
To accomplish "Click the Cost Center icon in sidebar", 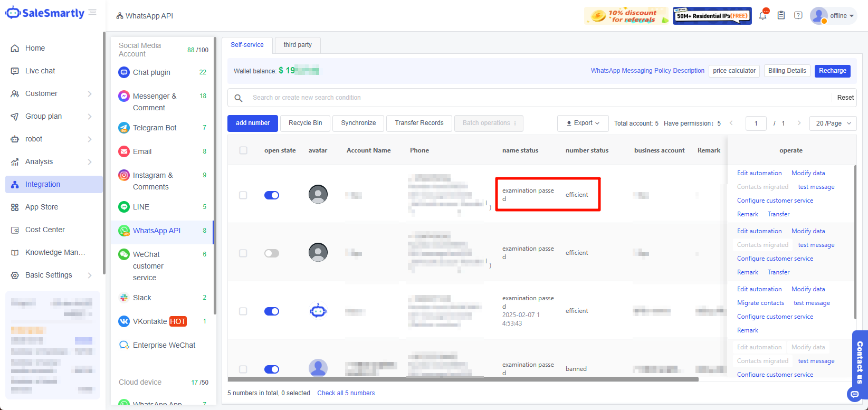I will (15, 230).
